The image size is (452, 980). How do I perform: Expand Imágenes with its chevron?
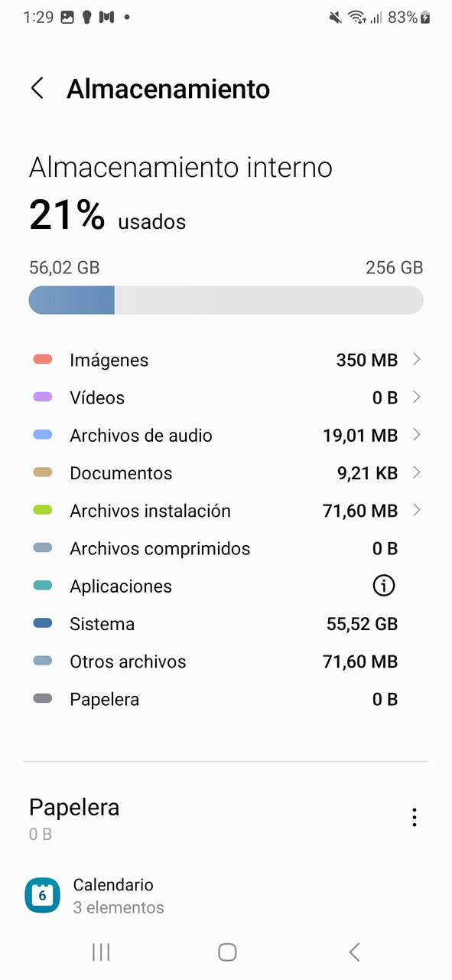point(416,359)
